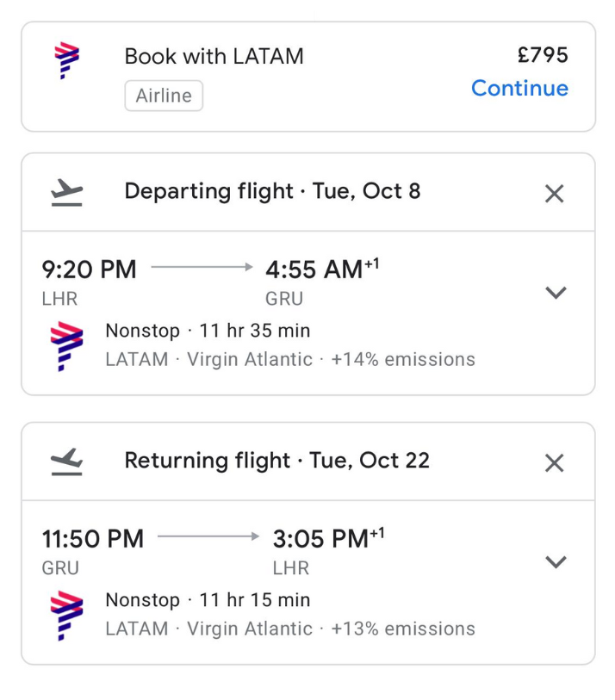
Task: Click the 9:20 PM departure time
Action: pos(89,269)
